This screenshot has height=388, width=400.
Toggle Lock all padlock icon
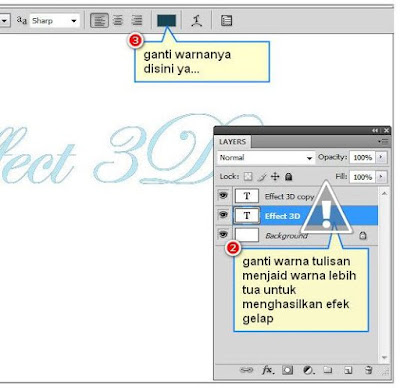(x=289, y=176)
